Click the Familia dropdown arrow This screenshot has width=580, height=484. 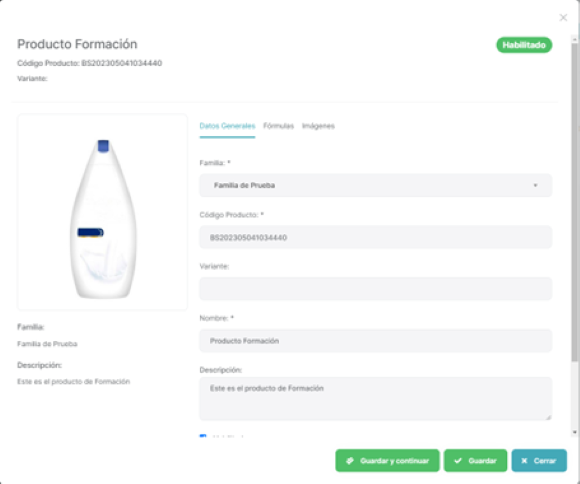click(535, 185)
